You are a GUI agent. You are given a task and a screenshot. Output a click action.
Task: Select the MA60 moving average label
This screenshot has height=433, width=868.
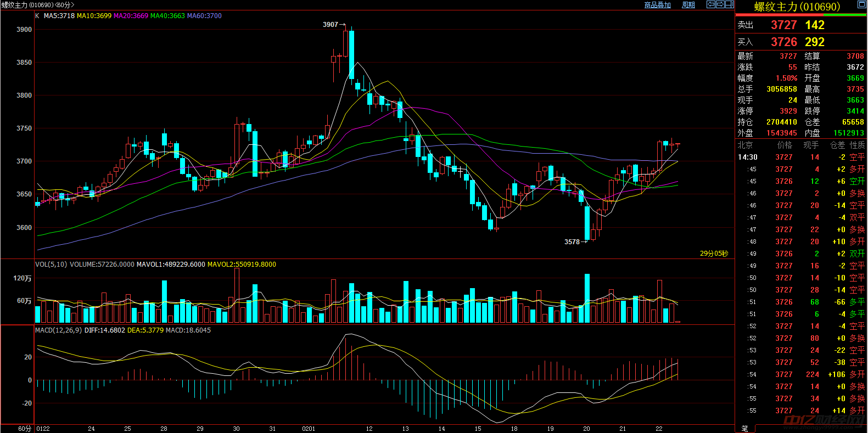click(204, 16)
